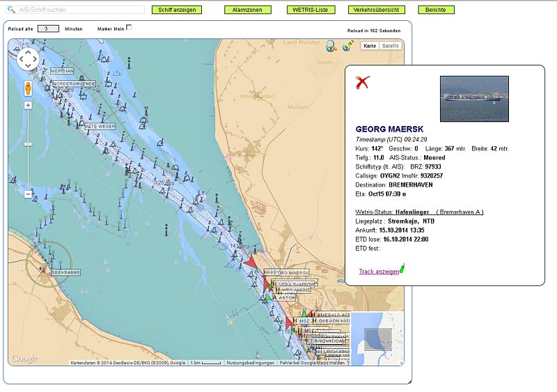Click the map zoom slider handle

28,144
